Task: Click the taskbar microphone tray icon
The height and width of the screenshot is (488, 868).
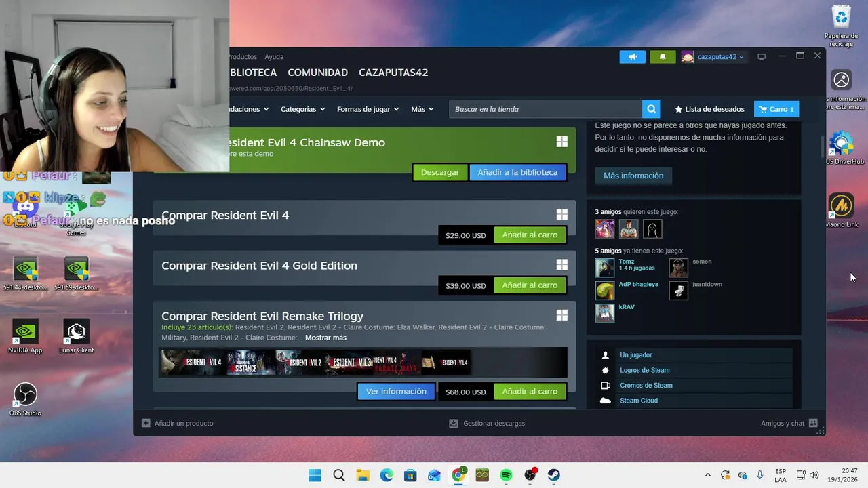Action: [x=760, y=475]
